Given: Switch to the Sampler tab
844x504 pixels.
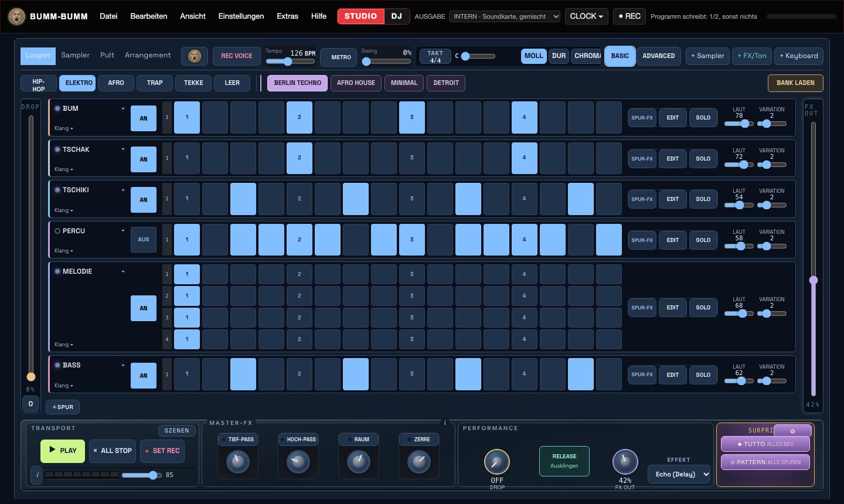Looking at the screenshot, I should 76,55.
